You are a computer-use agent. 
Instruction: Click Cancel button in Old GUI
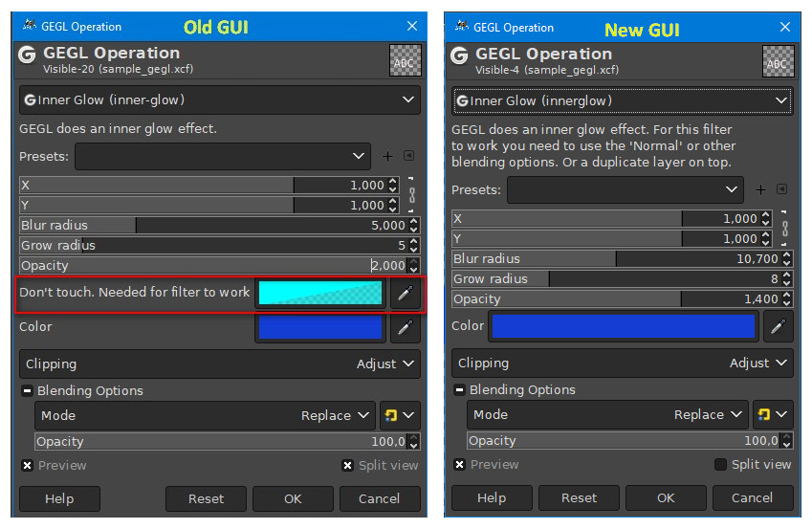tap(380, 499)
